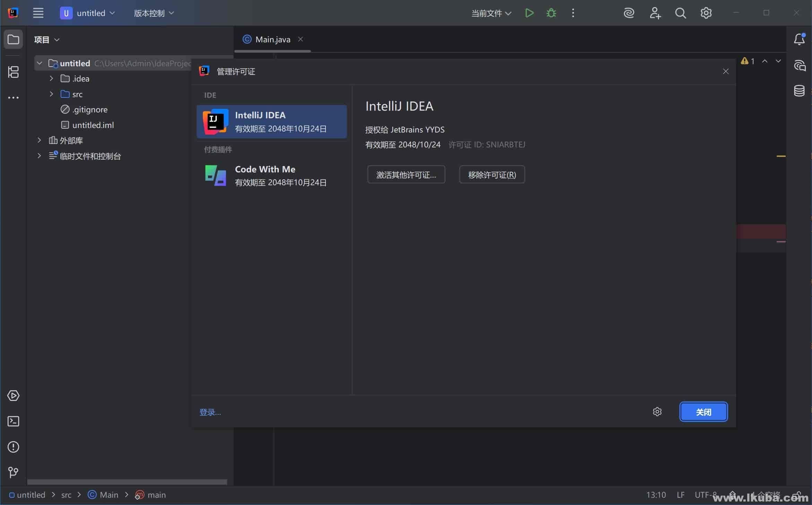Click the project panel horizontal scrollbar
This screenshot has width=812, height=505.
tap(127, 482)
